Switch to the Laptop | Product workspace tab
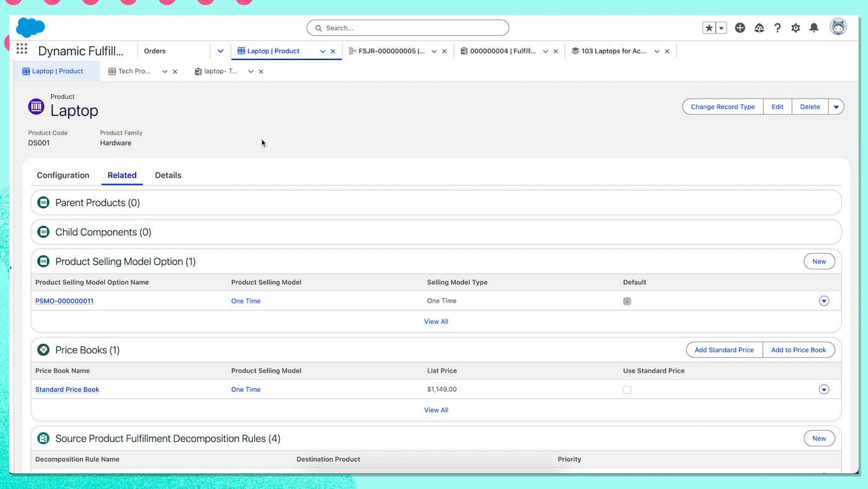The image size is (868, 489). (x=273, y=51)
